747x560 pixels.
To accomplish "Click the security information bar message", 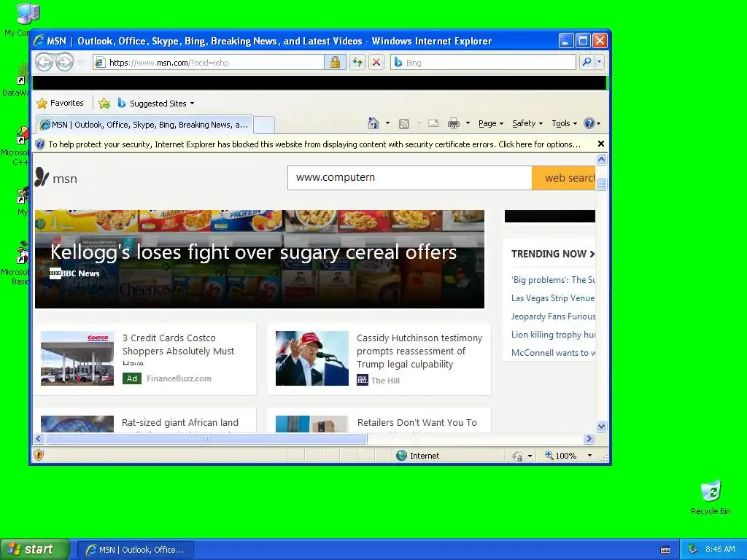I will [x=314, y=144].
